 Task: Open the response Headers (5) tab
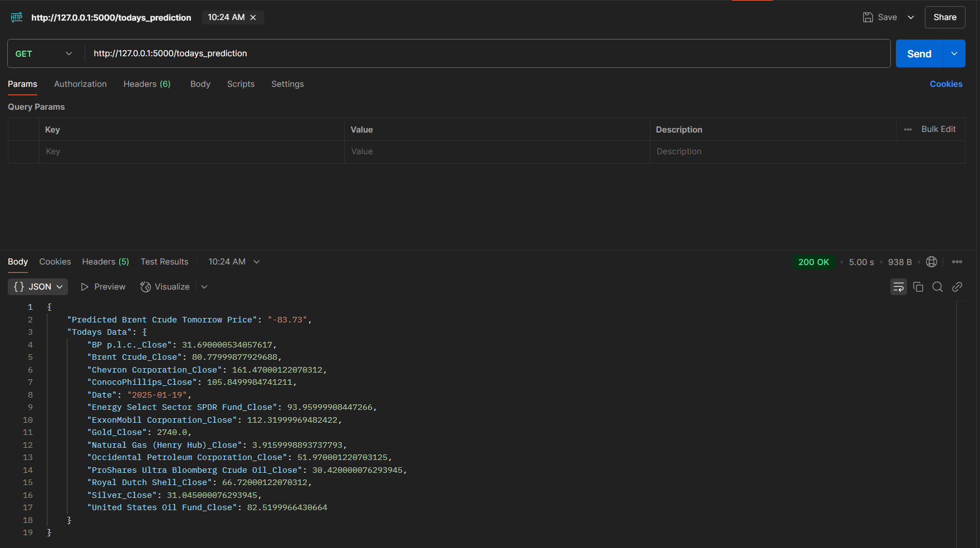(x=105, y=262)
